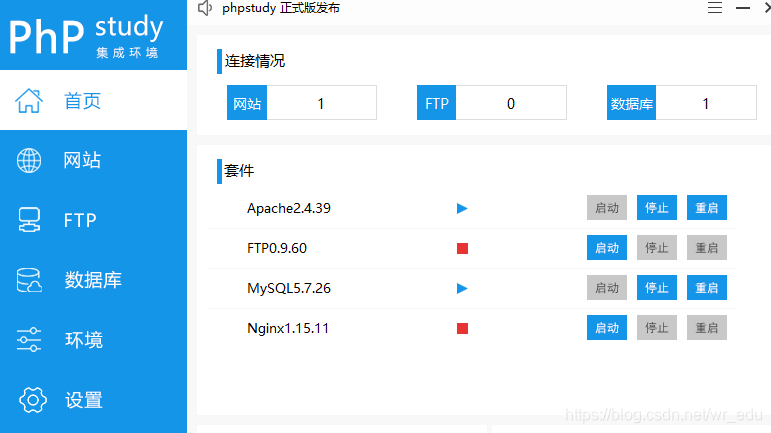Restart Apache2.4.39 with 重启
The height and width of the screenshot is (433, 771).
[x=707, y=207]
